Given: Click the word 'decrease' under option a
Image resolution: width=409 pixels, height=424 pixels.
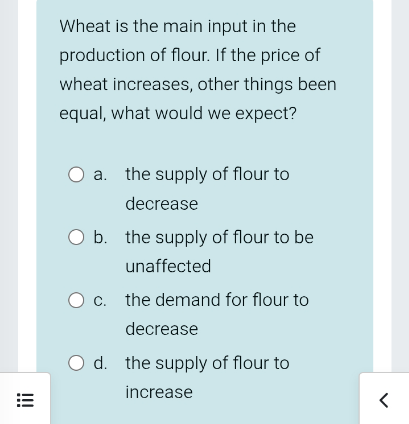Looking at the screenshot, I should [x=162, y=204].
